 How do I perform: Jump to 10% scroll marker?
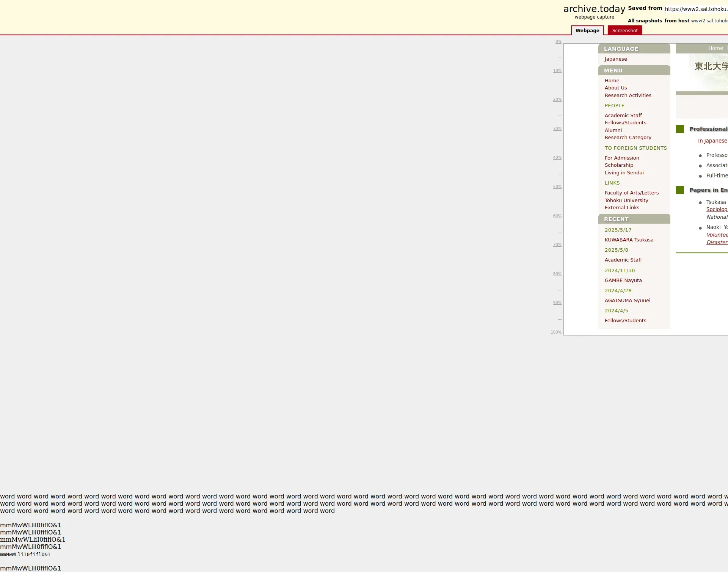[x=557, y=71]
